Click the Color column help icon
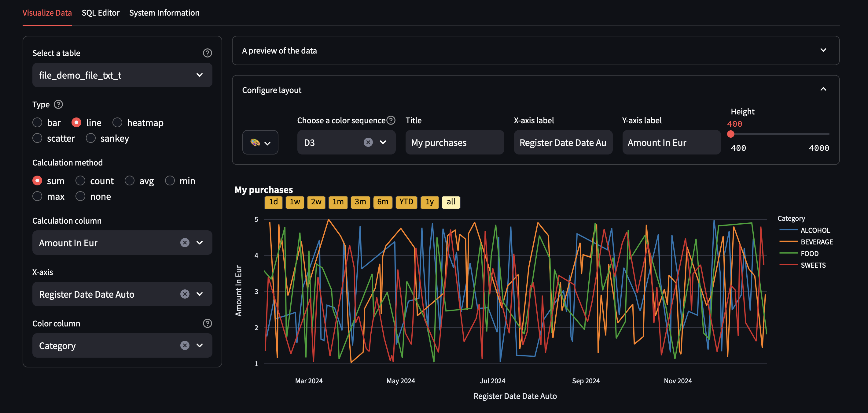This screenshot has width=868, height=413. pos(207,323)
